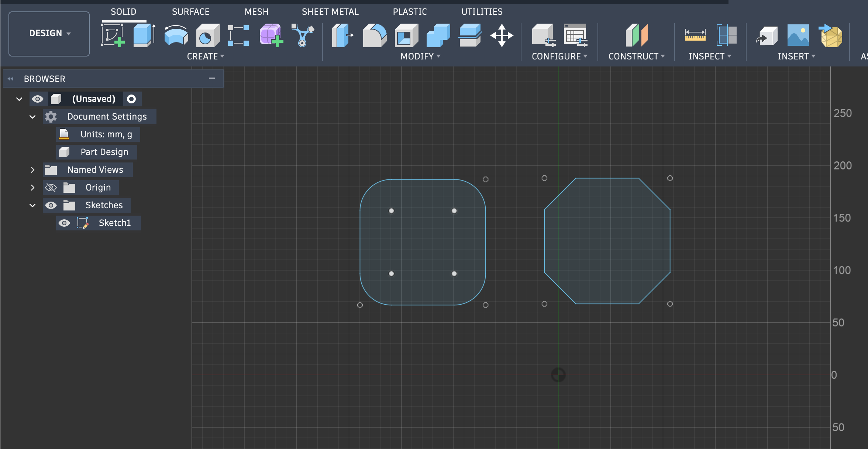The height and width of the screenshot is (449, 868).
Task: Select the Extrude tool
Action: coord(144,35)
